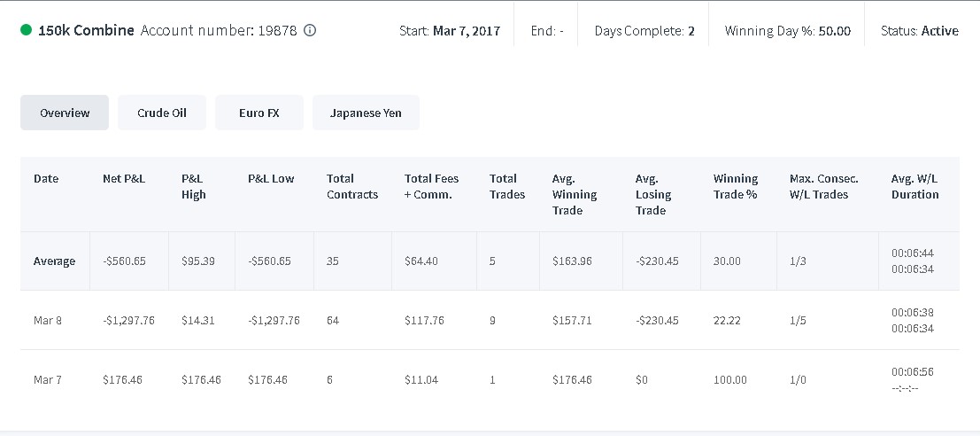Open the Japanese Yen tab

(x=366, y=113)
